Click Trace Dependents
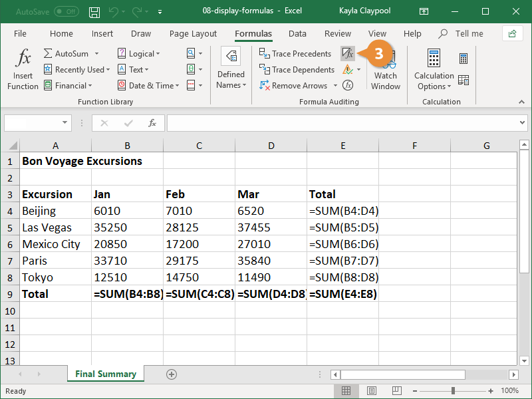This screenshot has width=532, height=399. pyautogui.click(x=297, y=70)
